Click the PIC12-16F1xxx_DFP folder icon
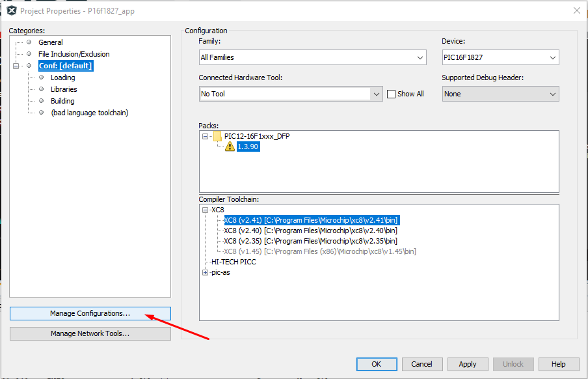Image resolution: width=588 pixels, height=379 pixels. point(217,136)
